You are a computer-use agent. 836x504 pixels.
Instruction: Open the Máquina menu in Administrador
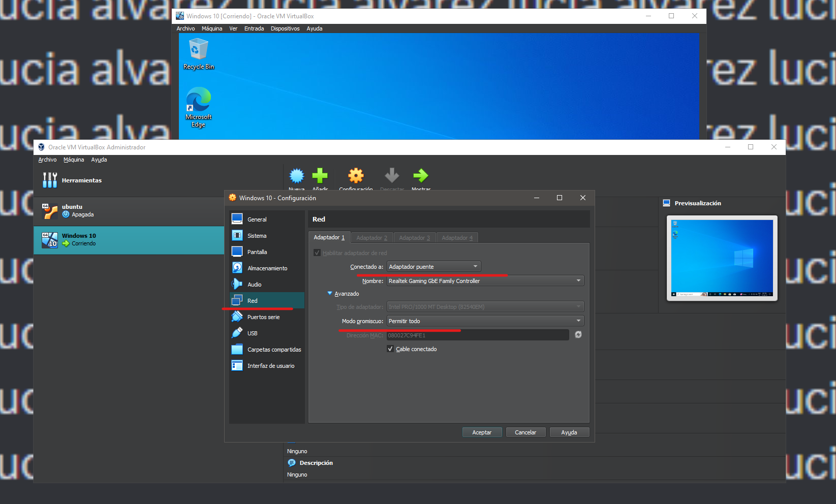[74, 159]
